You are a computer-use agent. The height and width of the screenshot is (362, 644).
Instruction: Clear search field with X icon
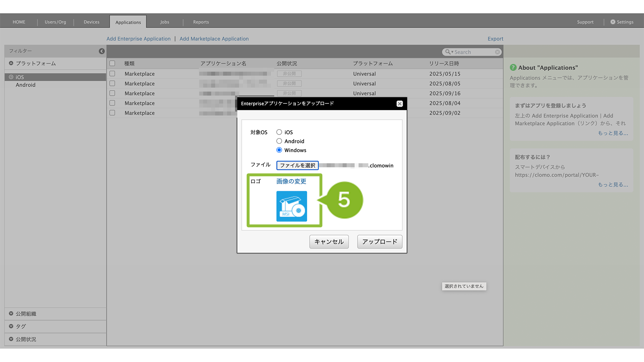497,52
